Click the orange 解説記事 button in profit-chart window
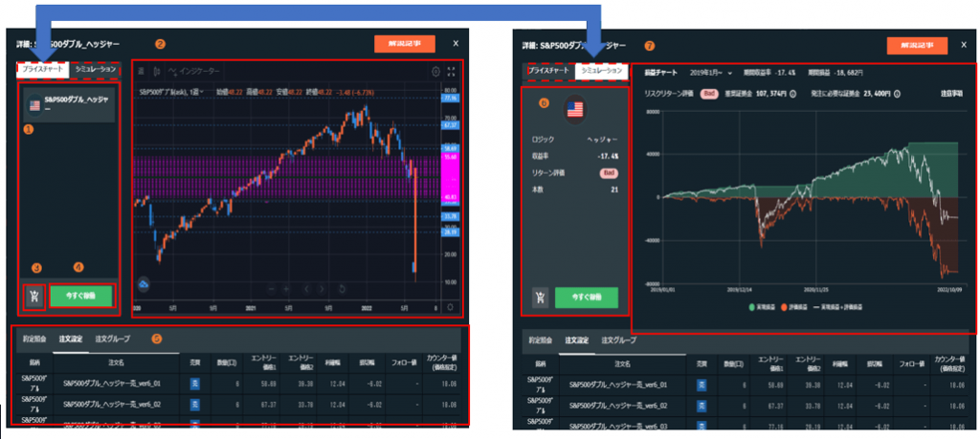Image resolution: width=980 pixels, height=439 pixels. click(917, 46)
